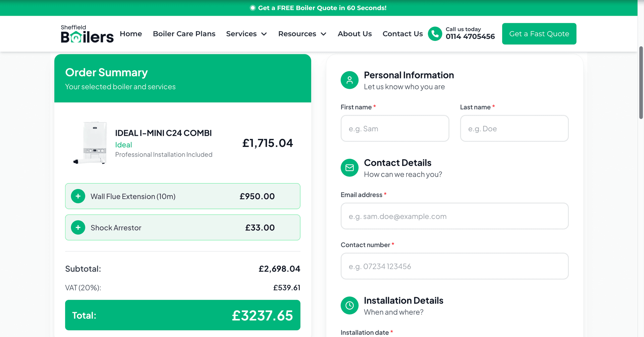Click the plus icon beside Shock Arrestor

[78, 228]
